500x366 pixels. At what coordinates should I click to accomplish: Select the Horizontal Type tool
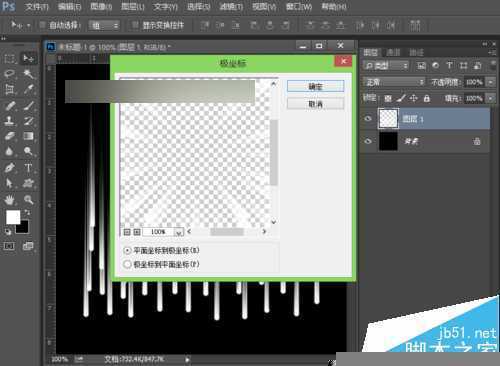tap(28, 168)
